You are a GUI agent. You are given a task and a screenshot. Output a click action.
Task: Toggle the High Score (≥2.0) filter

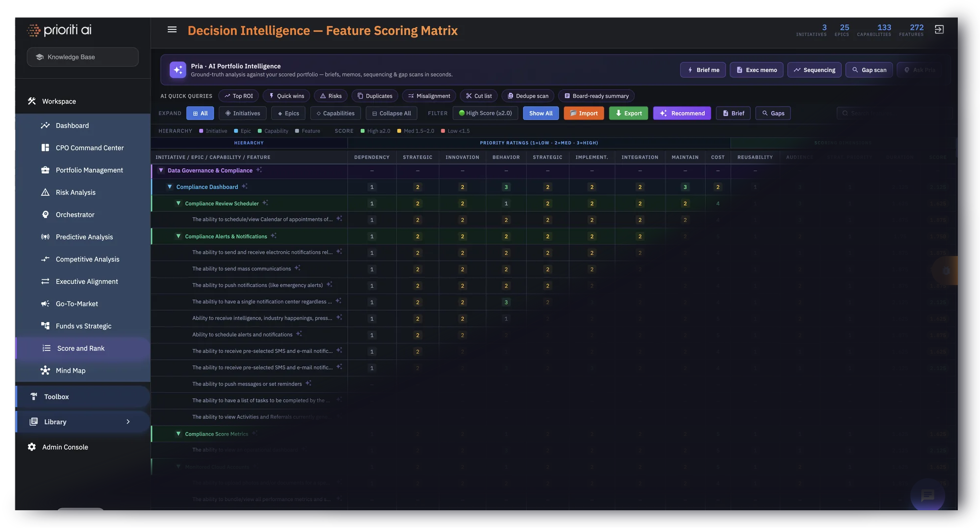pyautogui.click(x=485, y=113)
